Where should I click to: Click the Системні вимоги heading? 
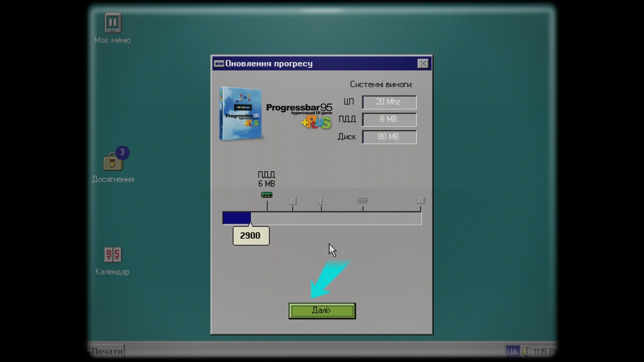[x=381, y=84]
